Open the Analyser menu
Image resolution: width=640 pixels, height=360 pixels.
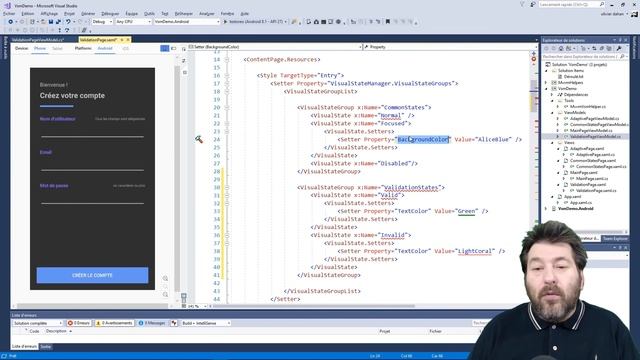207,13
